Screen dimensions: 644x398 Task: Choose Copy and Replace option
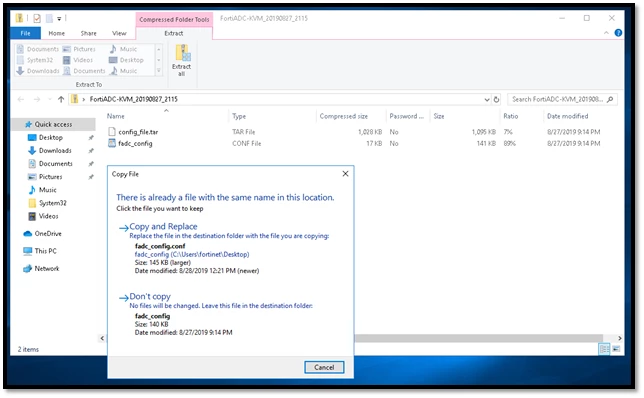[x=163, y=226]
